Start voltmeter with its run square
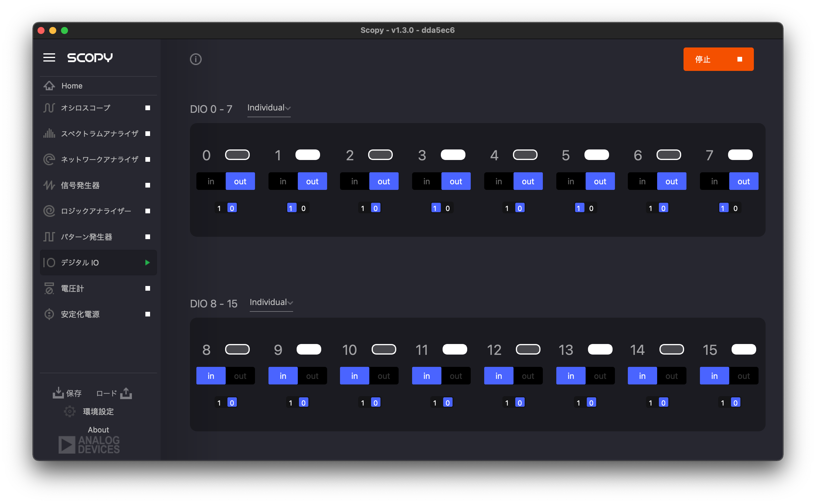The width and height of the screenshot is (816, 504). tap(148, 288)
